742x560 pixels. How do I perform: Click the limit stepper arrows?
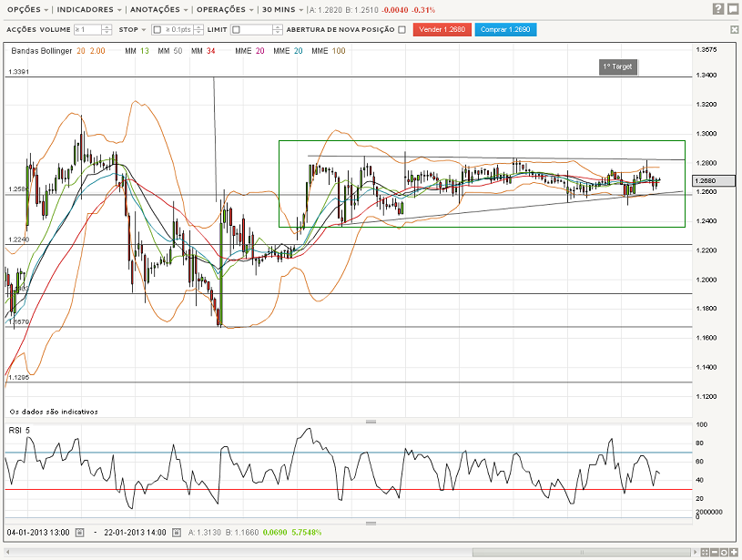click(x=278, y=30)
